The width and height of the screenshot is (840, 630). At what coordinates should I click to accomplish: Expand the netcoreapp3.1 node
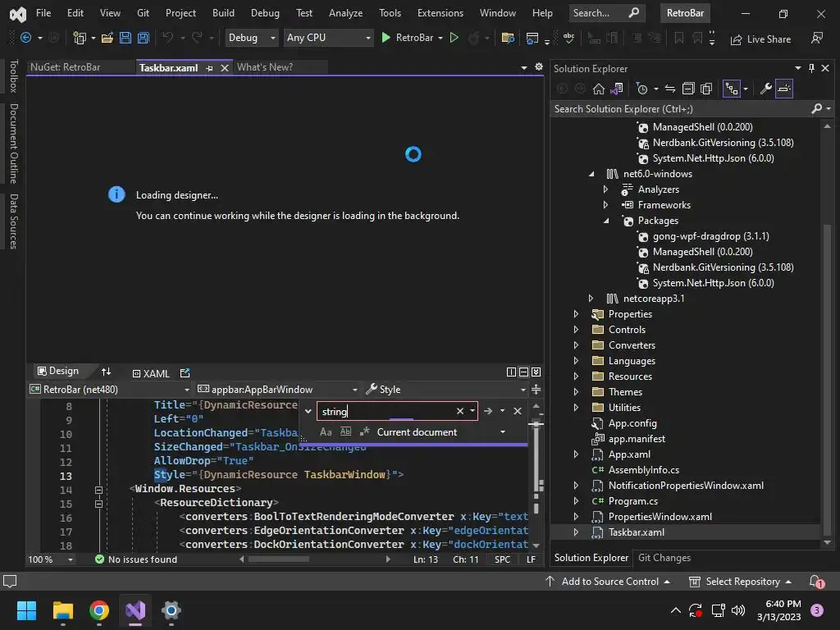(x=591, y=299)
